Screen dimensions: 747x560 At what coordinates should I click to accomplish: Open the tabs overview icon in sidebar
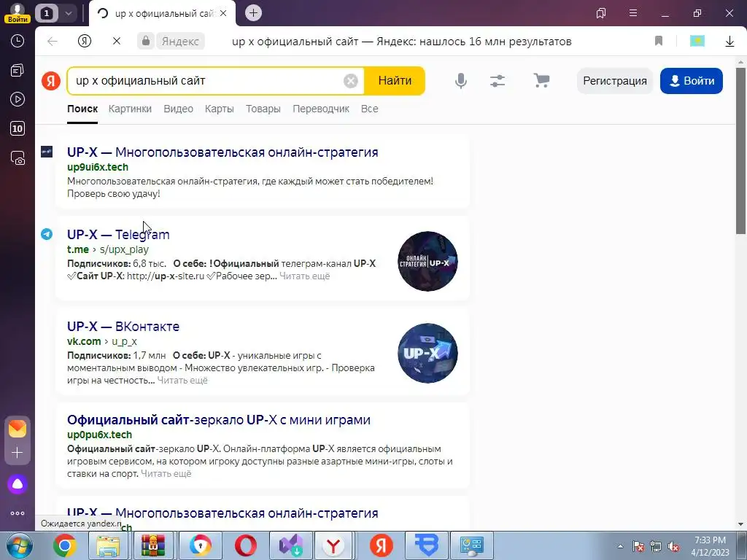(18, 71)
